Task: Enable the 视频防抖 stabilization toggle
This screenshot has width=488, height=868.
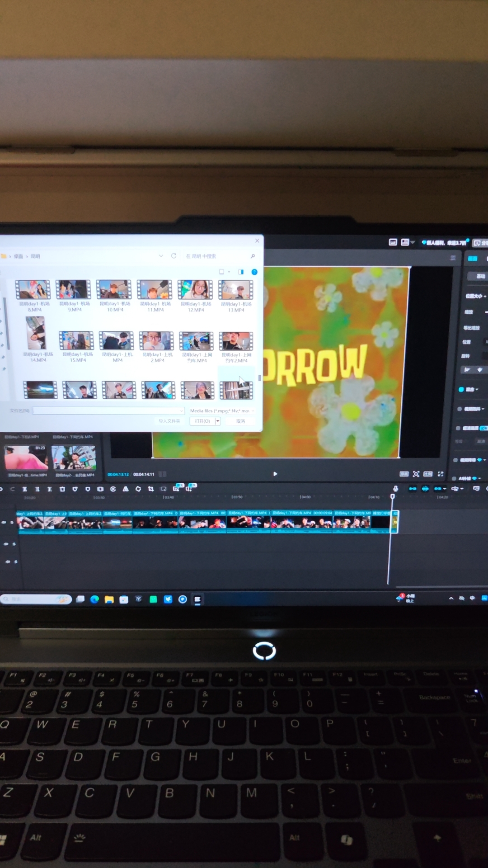Action: pos(460,409)
